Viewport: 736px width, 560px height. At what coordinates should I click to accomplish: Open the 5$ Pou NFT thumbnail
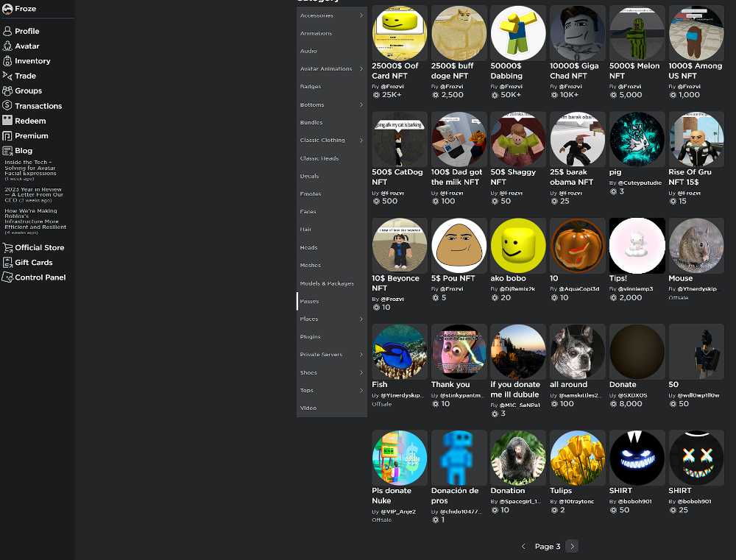(459, 245)
